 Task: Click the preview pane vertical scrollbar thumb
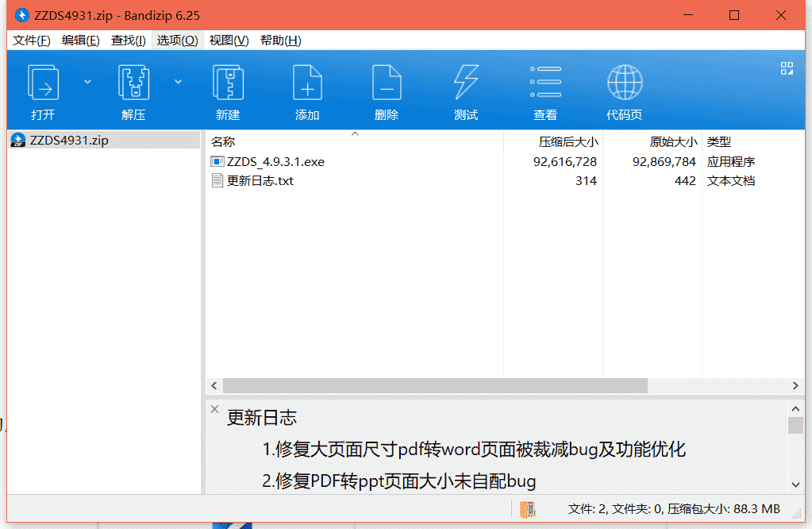[x=796, y=426]
